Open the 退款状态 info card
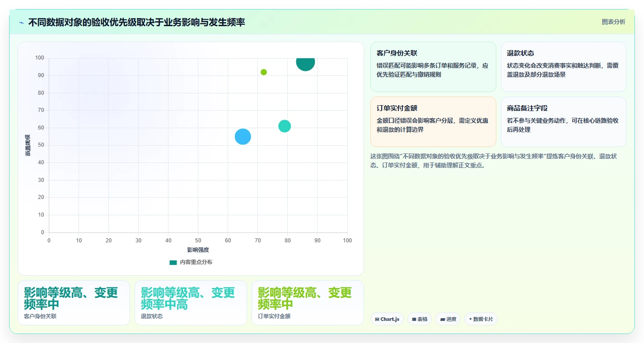644x343 pixels. coord(563,67)
